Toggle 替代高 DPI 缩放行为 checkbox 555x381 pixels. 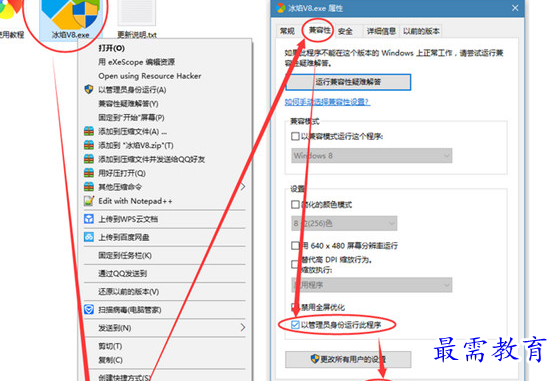click(x=295, y=264)
